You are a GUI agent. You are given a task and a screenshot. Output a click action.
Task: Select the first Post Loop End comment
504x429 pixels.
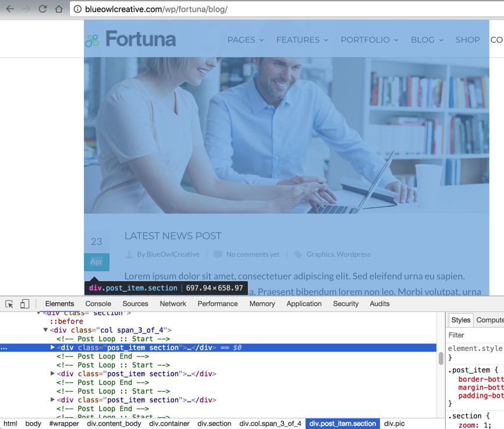pyautogui.click(x=102, y=356)
